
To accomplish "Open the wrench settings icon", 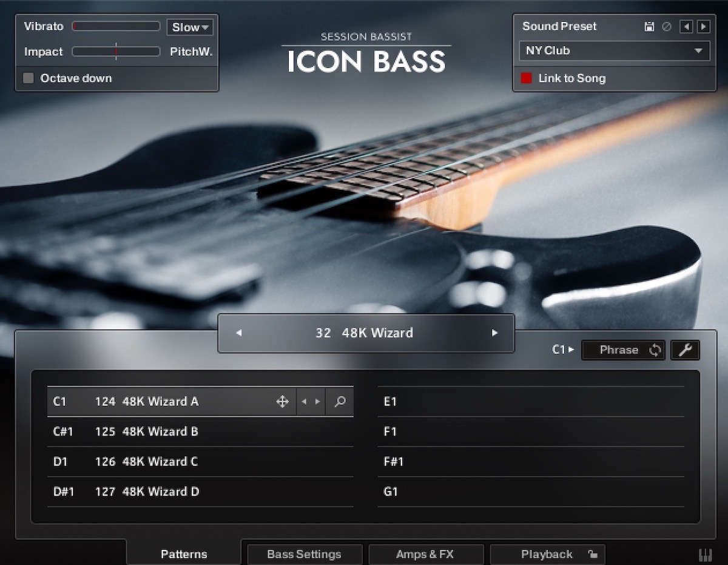I will [685, 350].
